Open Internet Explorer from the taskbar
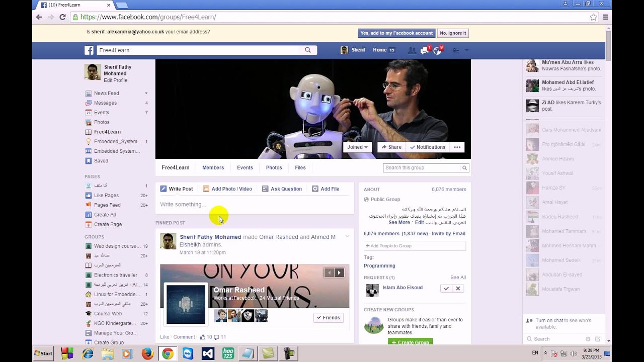This screenshot has width=644, height=362. [x=88, y=353]
